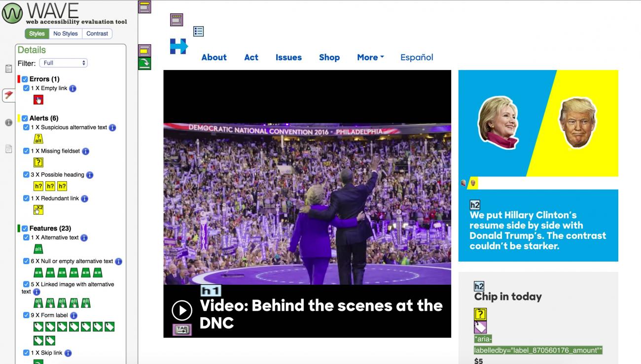Click the aria-labelledby label annotation text

[x=538, y=345]
